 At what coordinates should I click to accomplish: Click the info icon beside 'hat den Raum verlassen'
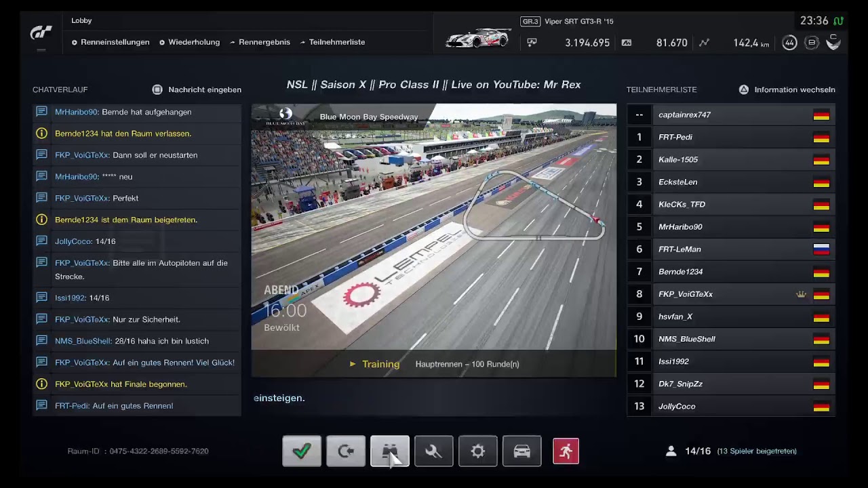41,134
